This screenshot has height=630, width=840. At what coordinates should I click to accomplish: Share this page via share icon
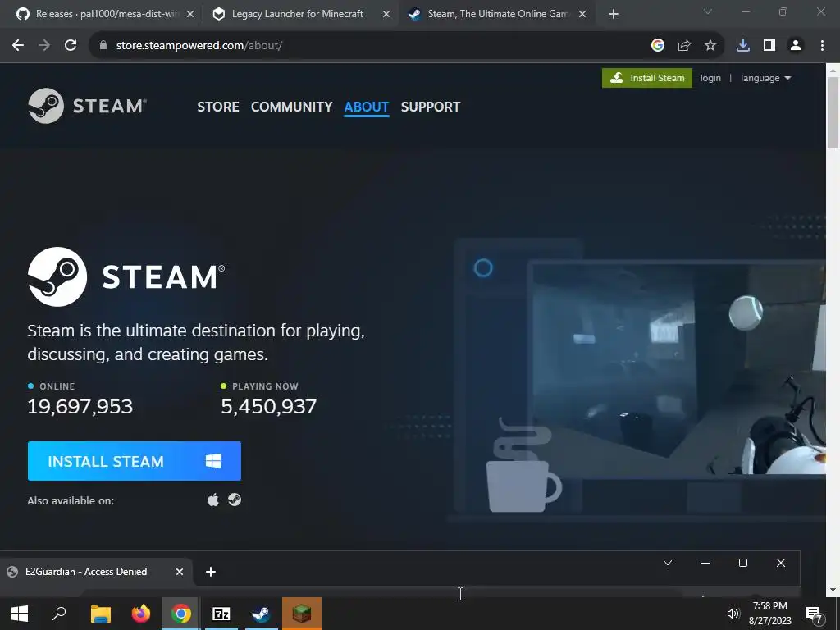684,46
